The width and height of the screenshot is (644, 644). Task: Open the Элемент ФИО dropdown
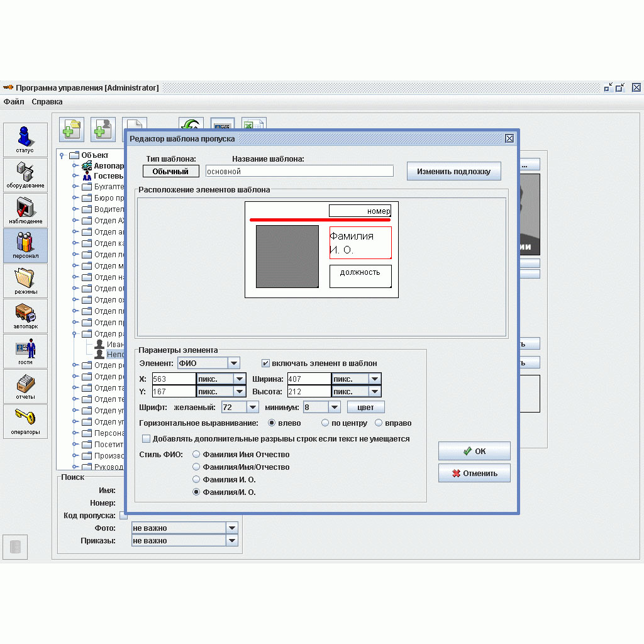point(233,363)
